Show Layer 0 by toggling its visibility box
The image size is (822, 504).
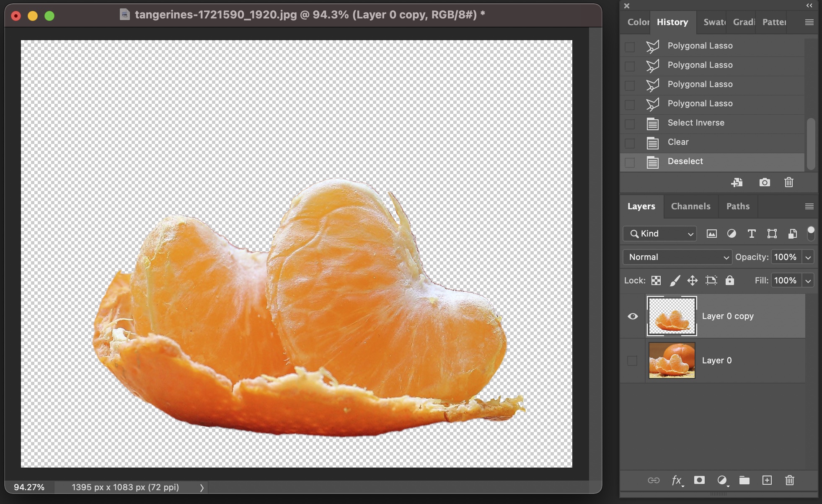pos(632,360)
